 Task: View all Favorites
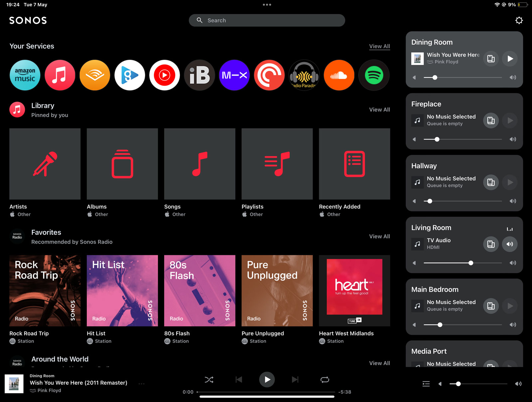(379, 236)
